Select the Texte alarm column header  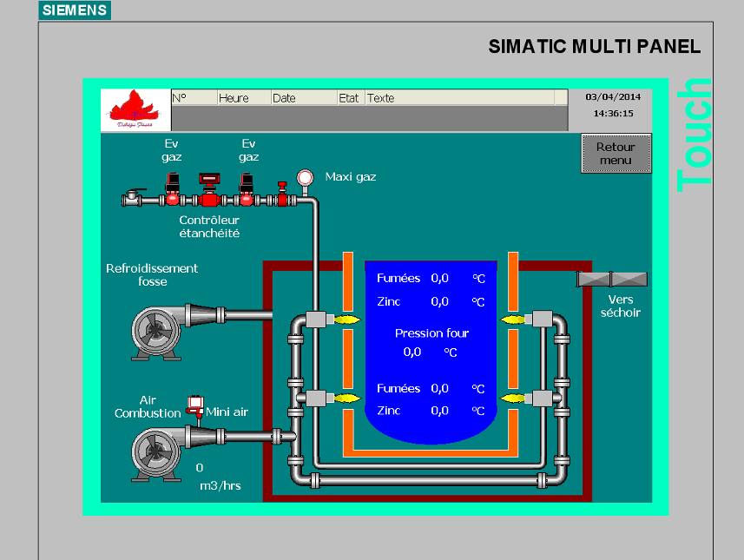tap(460, 98)
